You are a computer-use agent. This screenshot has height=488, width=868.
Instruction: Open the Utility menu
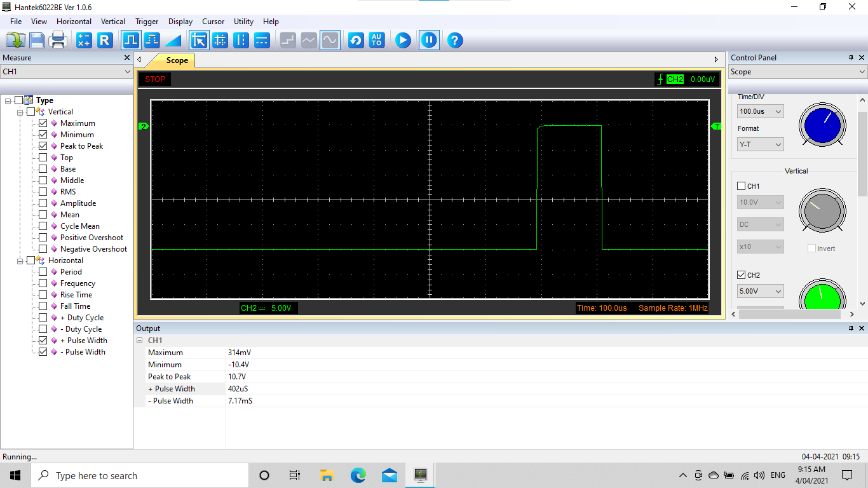(243, 22)
